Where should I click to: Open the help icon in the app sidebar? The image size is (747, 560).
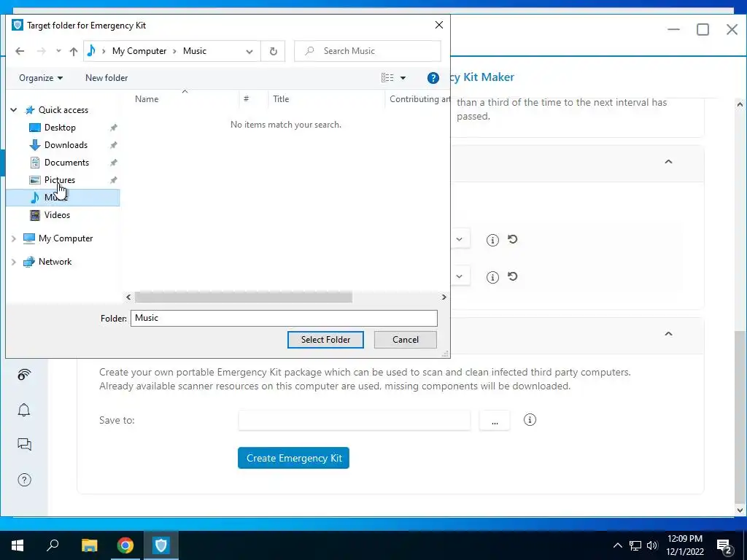click(x=24, y=480)
